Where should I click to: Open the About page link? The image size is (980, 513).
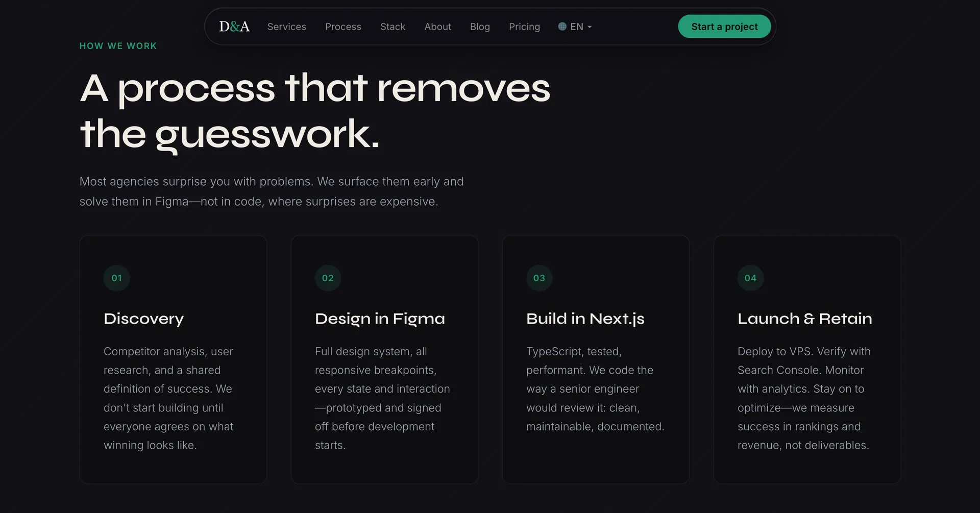tap(437, 27)
